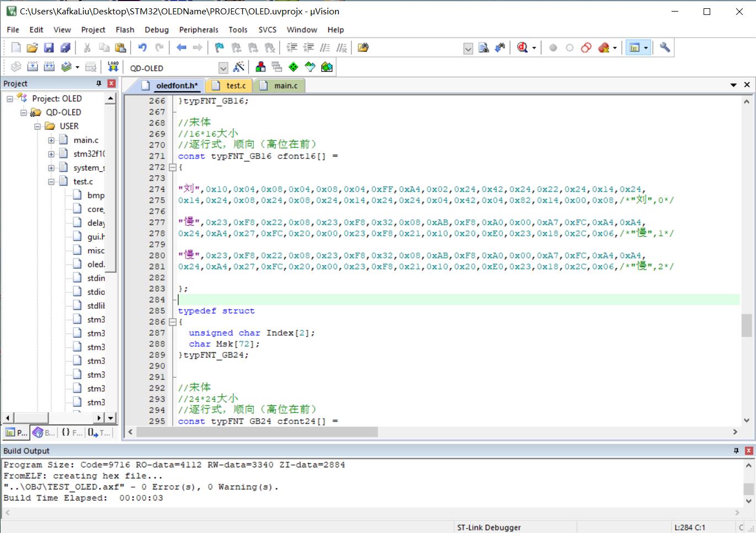Collapse the USER folder node
The width and height of the screenshot is (756, 533).
[38, 126]
